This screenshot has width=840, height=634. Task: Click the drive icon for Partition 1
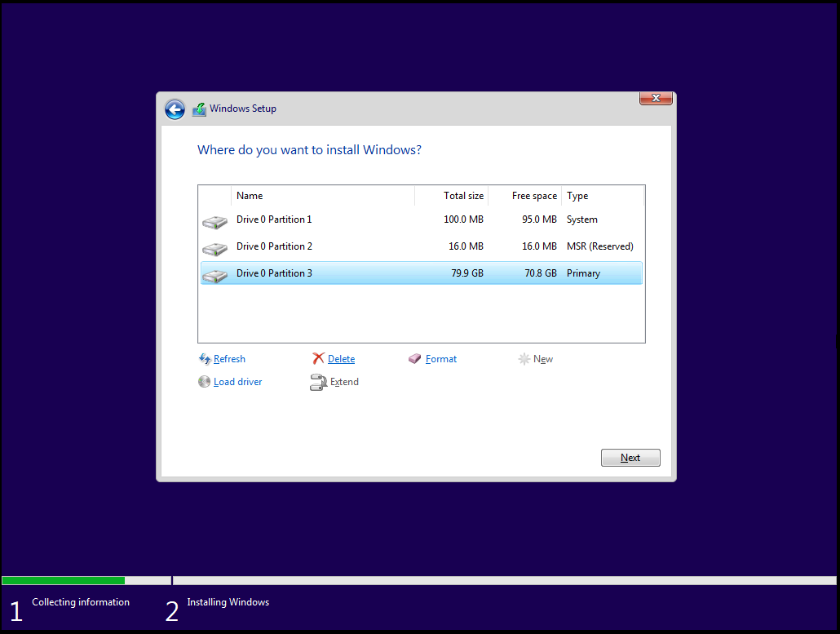point(214,222)
